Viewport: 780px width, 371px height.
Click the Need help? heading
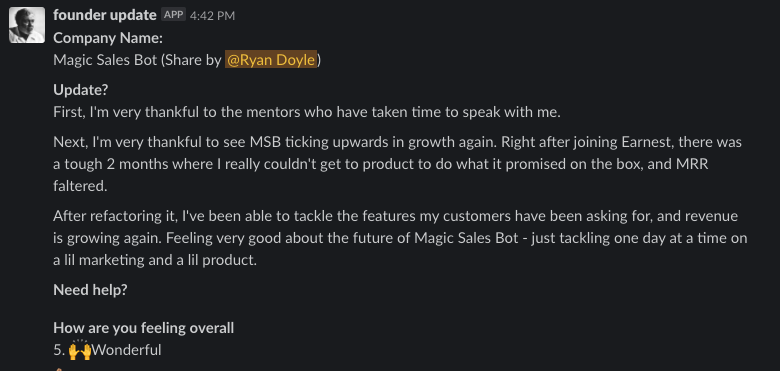pyautogui.click(x=90, y=290)
